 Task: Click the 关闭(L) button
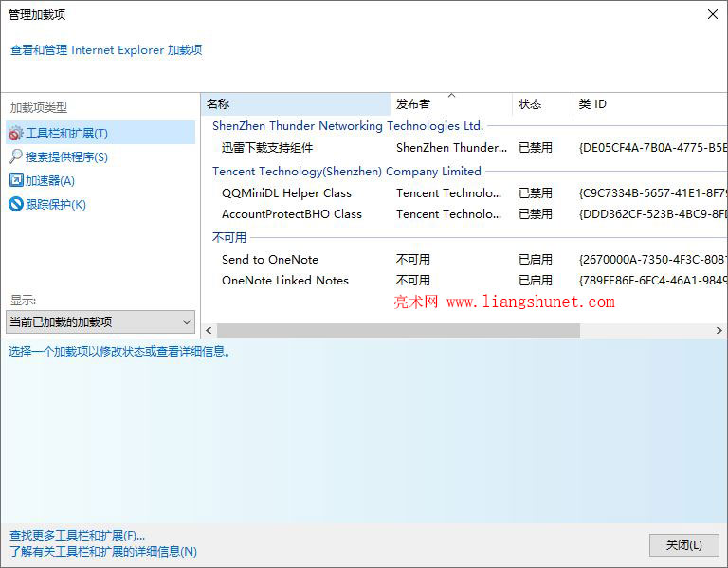683,545
